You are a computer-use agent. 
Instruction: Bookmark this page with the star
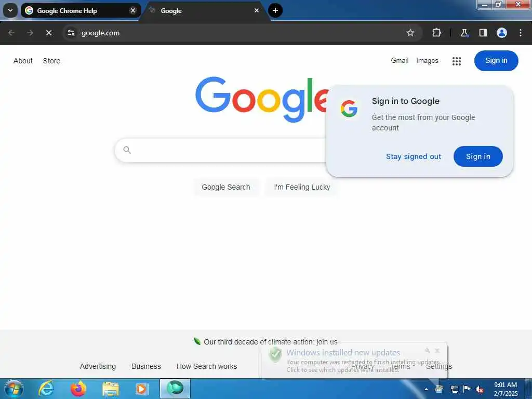click(x=410, y=33)
